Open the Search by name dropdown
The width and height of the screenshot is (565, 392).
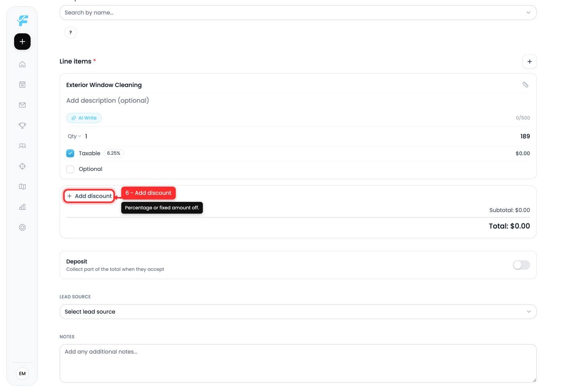click(298, 13)
